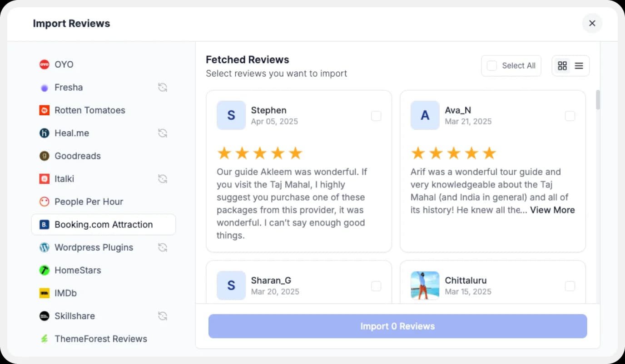Viewport: 625px width, 364px height.
Task: Switch to list view layout
Action: tap(579, 65)
